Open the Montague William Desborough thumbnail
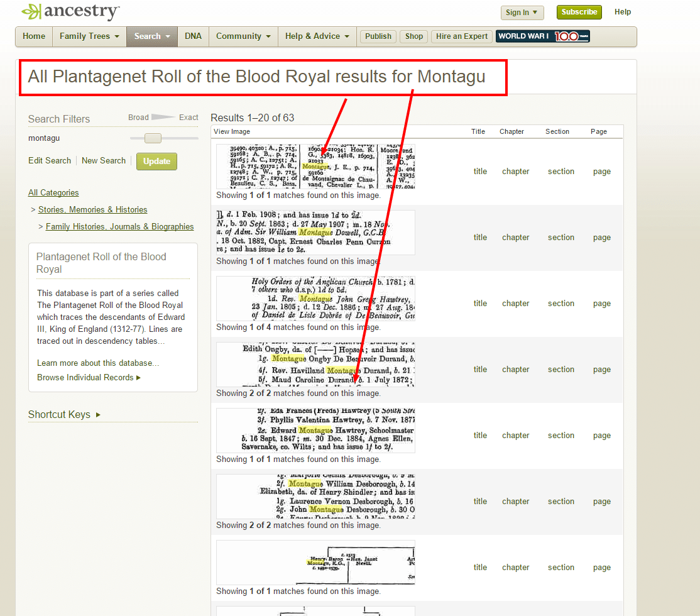The height and width of the screenshot is (616, 700). point(315,497)
